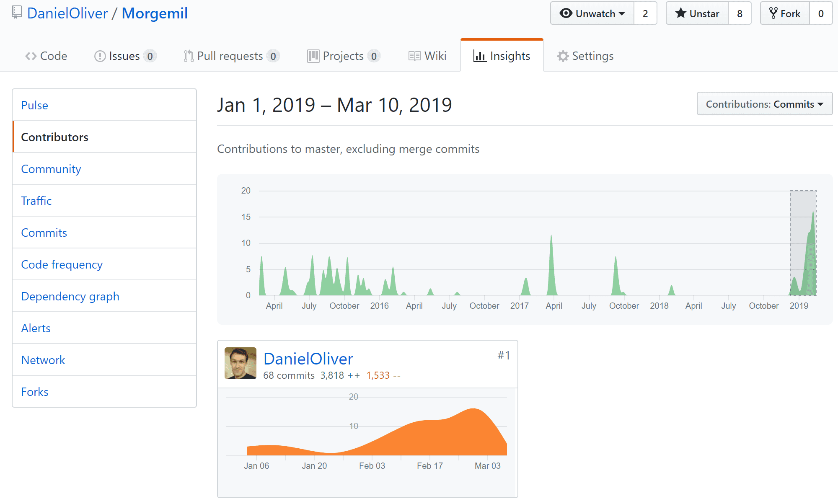Open Commits in the sidebar
The width and height of the screenshot is (838, 504).
click(104, 233)
